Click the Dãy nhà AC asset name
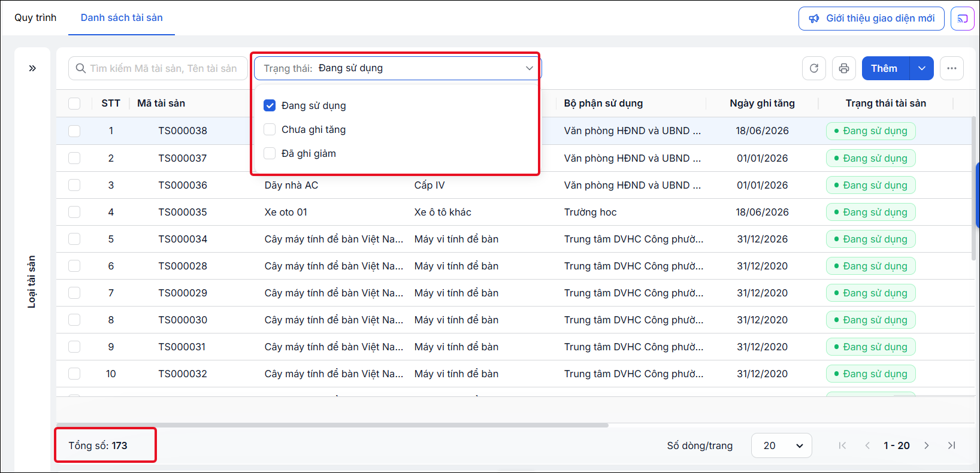The image size is (980, 473). click(291, 185)
